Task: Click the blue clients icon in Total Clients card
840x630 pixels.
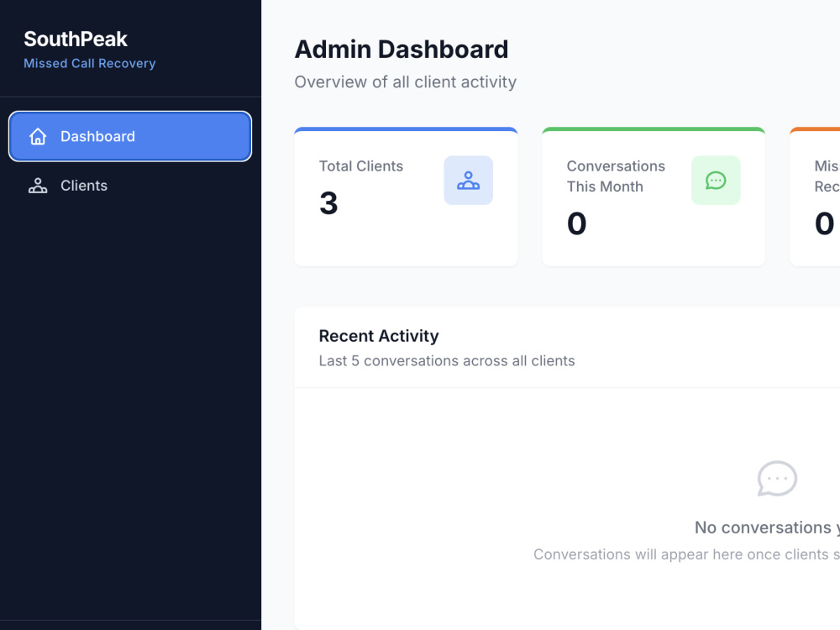Action: 468,180
